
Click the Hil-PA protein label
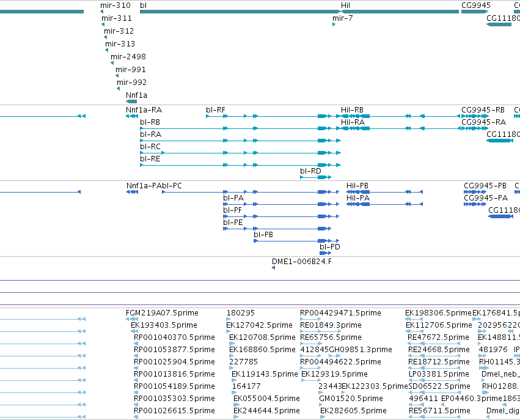358,198
